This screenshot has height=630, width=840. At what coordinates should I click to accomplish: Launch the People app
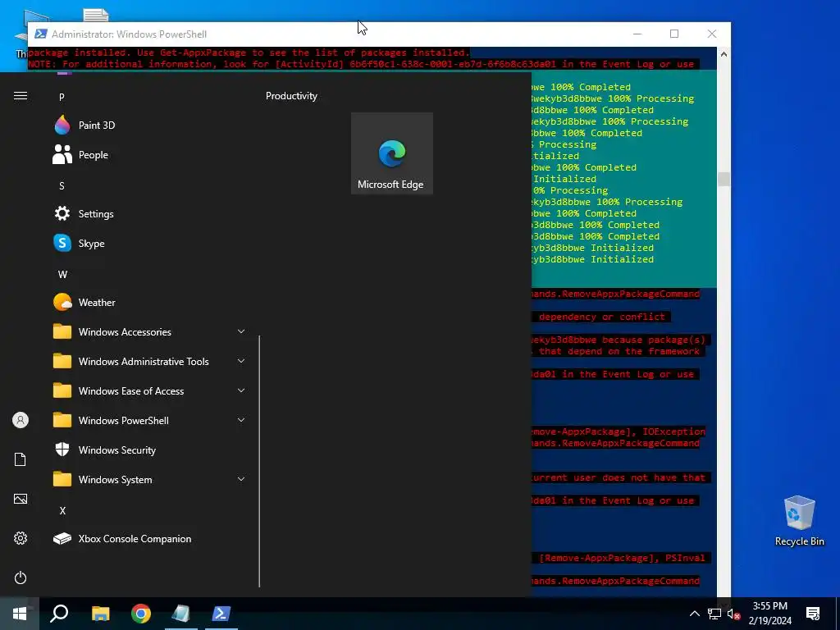[x=150, y=155]
